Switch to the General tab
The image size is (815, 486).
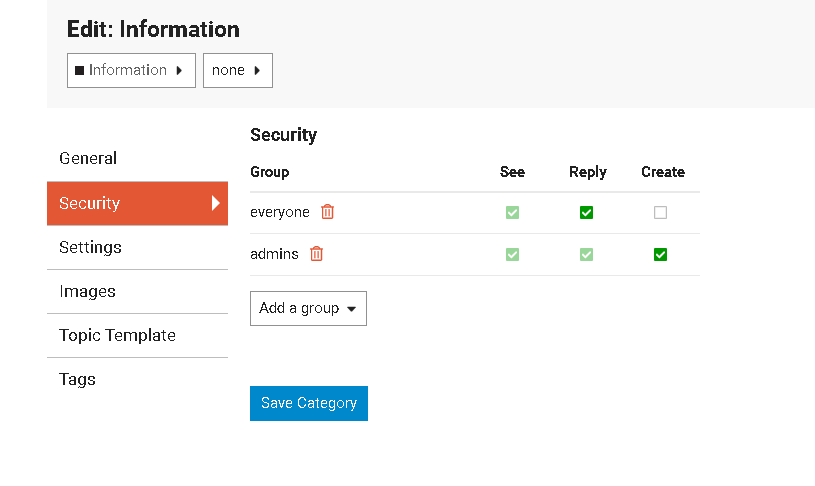137,159
